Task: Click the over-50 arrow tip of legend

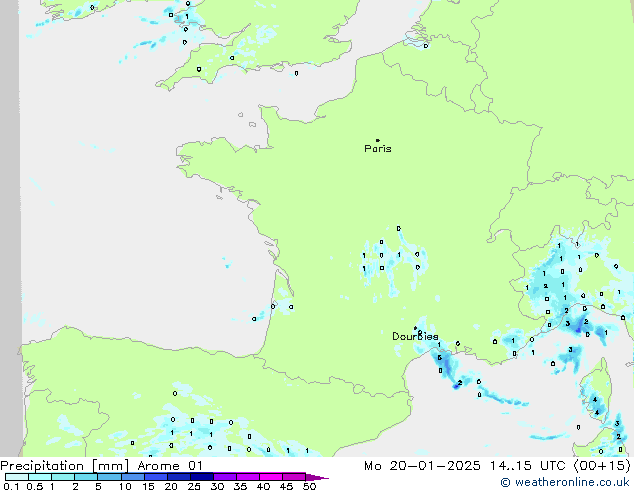Action: point(317,477)
